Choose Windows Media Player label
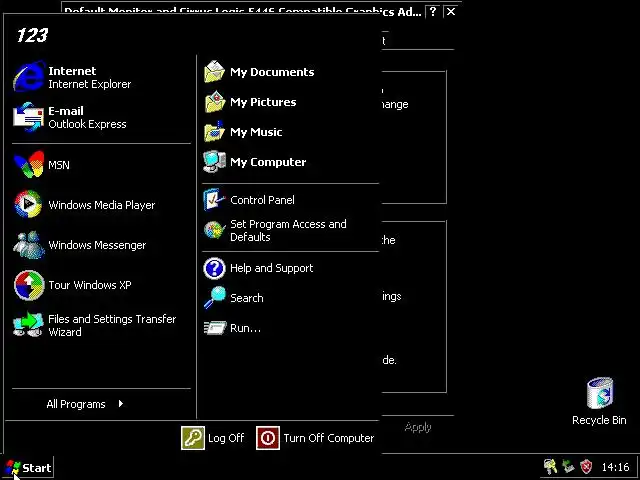 [x=102, y=205]
